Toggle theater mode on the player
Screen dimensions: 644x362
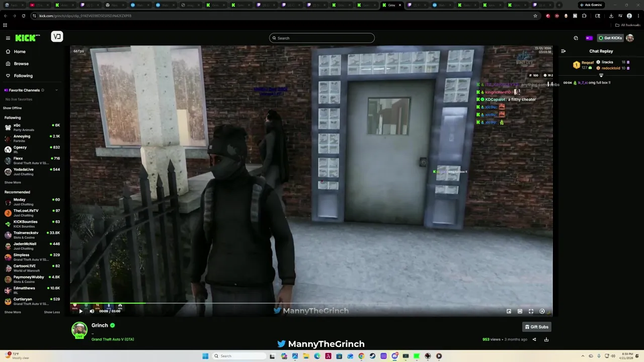point(520,311)
